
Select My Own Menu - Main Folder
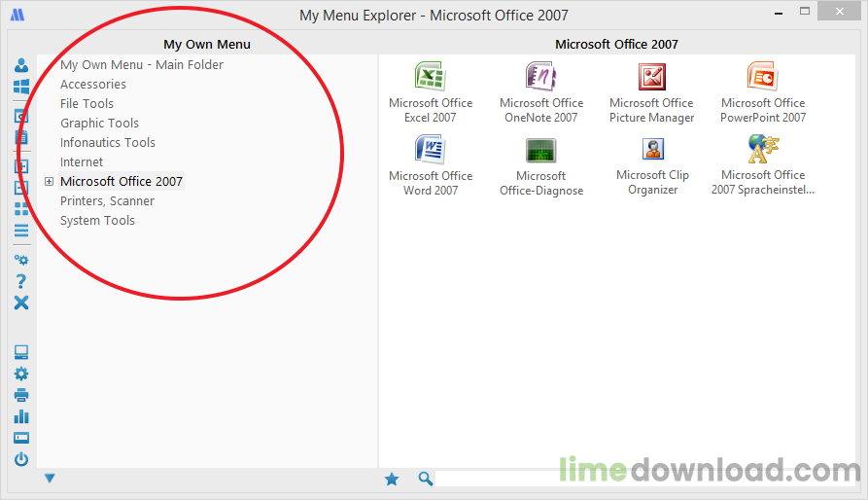point(142,65)
